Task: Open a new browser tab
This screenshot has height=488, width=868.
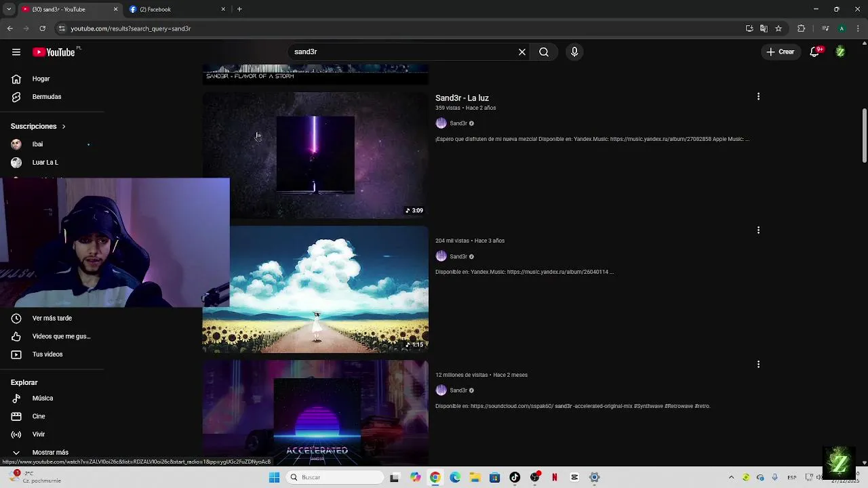Action: coord(239,9)
